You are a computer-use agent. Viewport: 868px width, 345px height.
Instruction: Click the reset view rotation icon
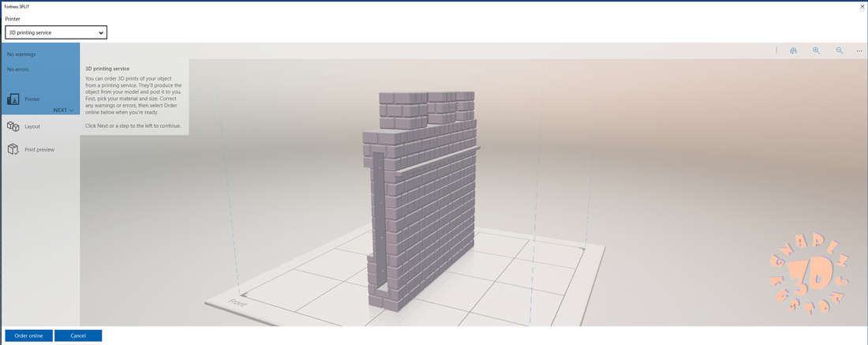point(793,51)
